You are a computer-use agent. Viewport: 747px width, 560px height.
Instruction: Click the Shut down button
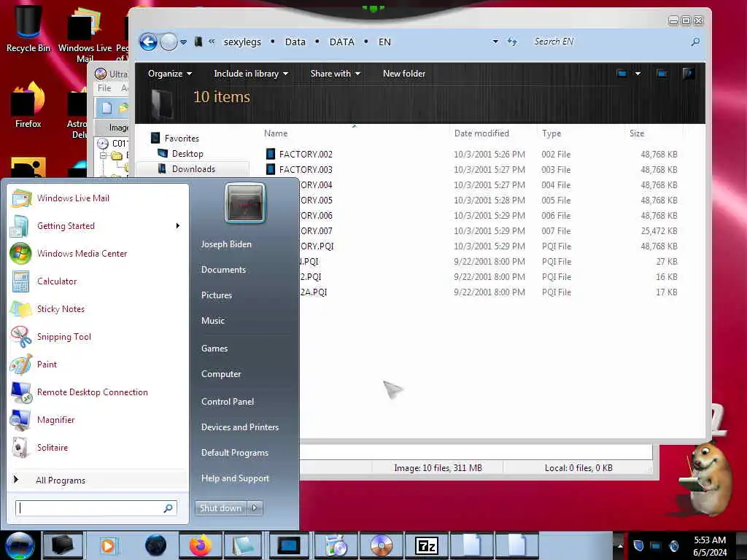[220, 508]
